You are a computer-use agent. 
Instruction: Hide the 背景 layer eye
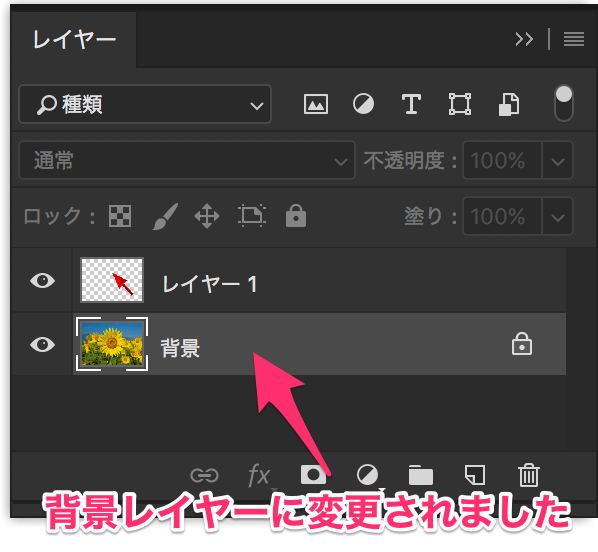click(x=42, y=344)
